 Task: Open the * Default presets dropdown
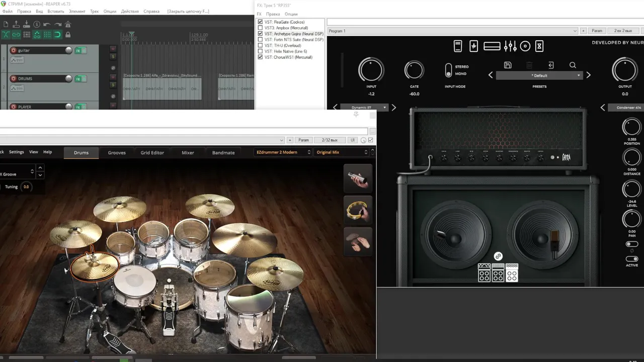539,75
